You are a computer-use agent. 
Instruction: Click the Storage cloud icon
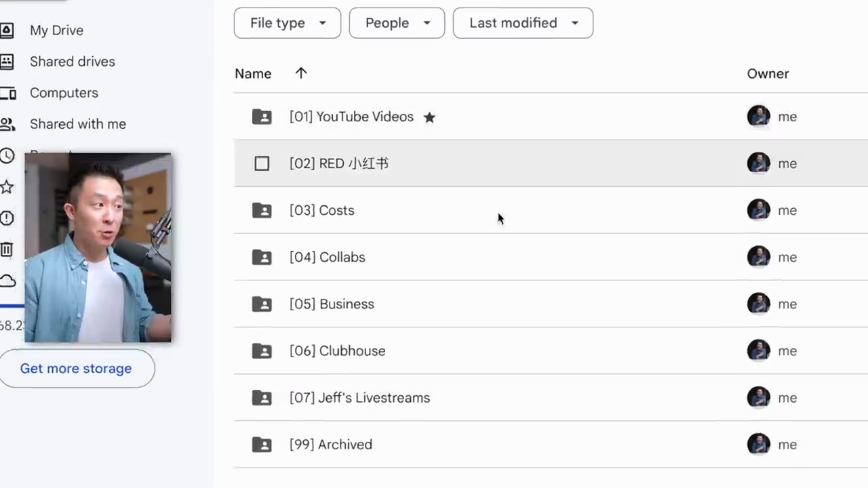[x=7, y=280]
